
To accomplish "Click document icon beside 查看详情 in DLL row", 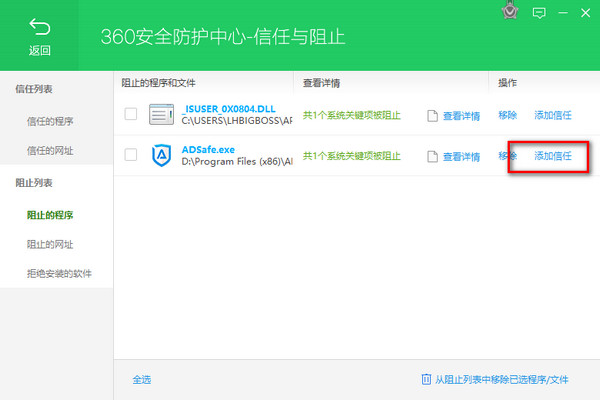I will 432,116.
